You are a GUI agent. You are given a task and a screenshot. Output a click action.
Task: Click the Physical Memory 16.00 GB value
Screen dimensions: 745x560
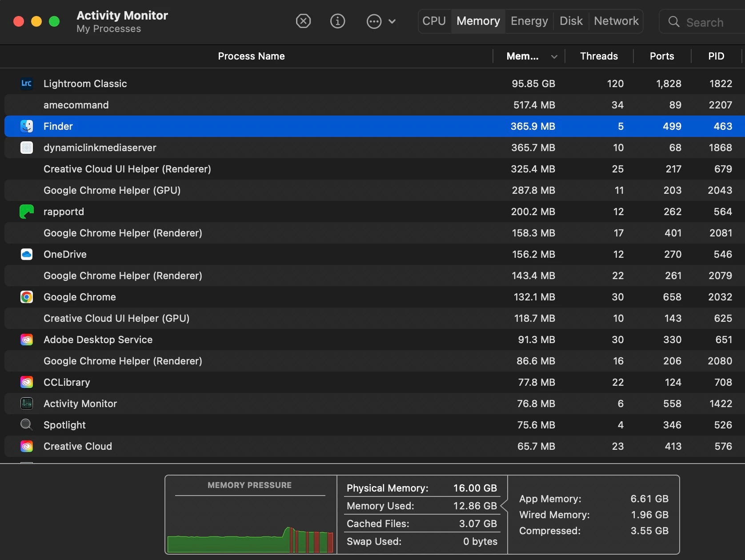475,488
